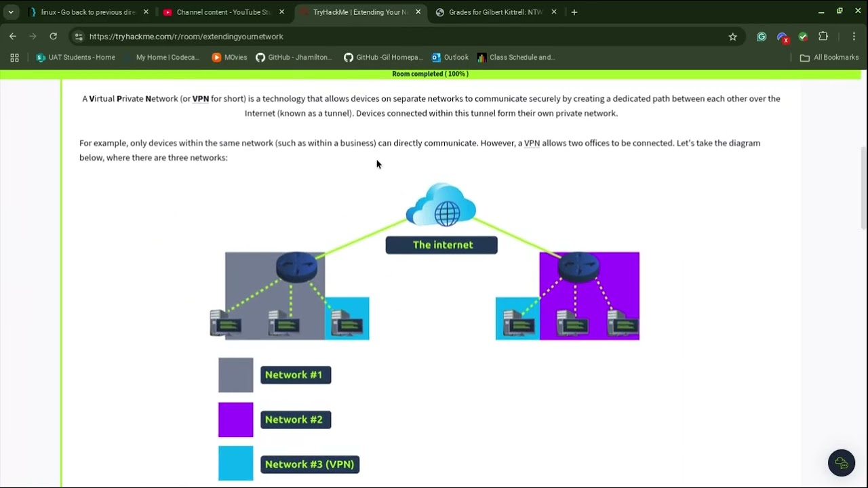868x488 pixels.
Task: Click the Network #2 router icon
Action: pyautogui.click(x=578, y=266)
